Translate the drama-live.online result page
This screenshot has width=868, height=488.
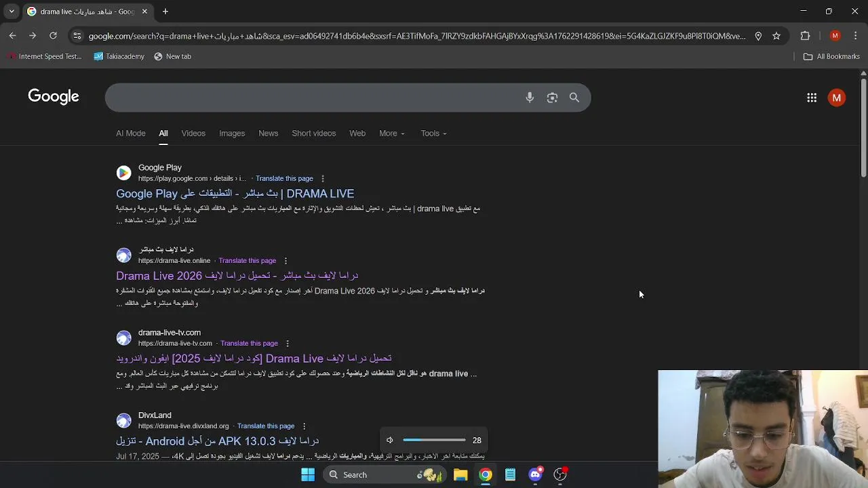248,261
